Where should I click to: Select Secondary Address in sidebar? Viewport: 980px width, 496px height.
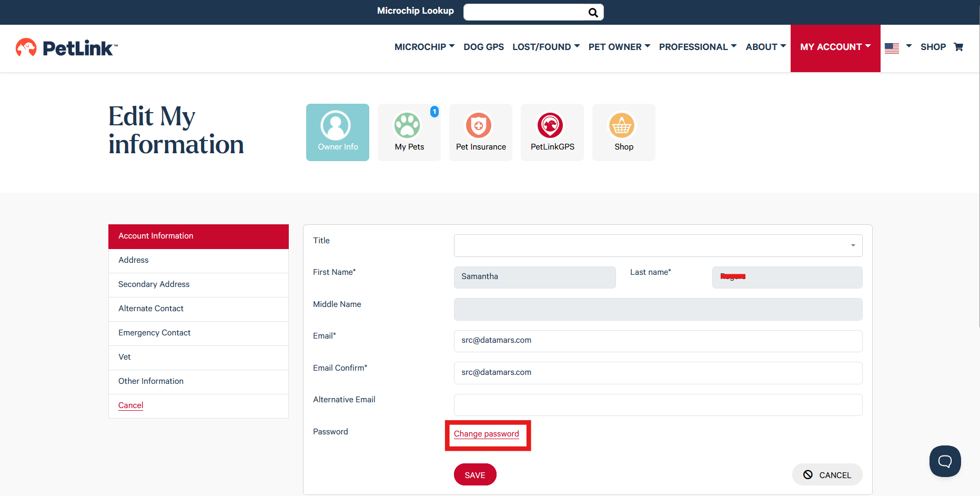tap(198, 285)
